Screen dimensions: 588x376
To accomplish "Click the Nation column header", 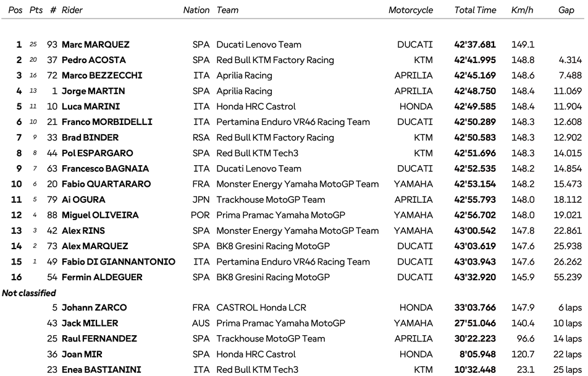I will click(196, 10).
